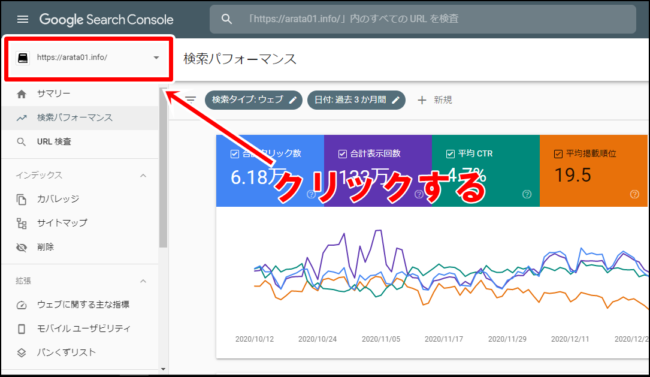Click the 2020/11/17 date label on chart
Viewport: 650px width, 377px height.
click(444, 339)
